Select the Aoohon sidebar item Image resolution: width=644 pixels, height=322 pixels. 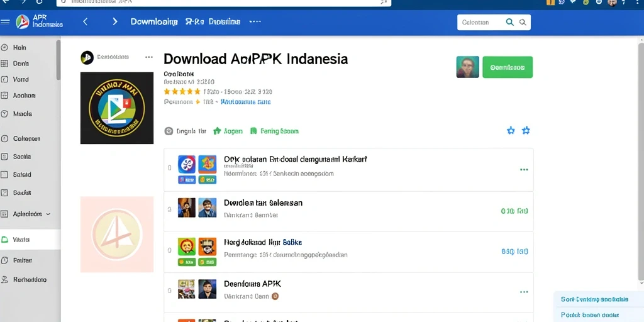pos(24,96)
